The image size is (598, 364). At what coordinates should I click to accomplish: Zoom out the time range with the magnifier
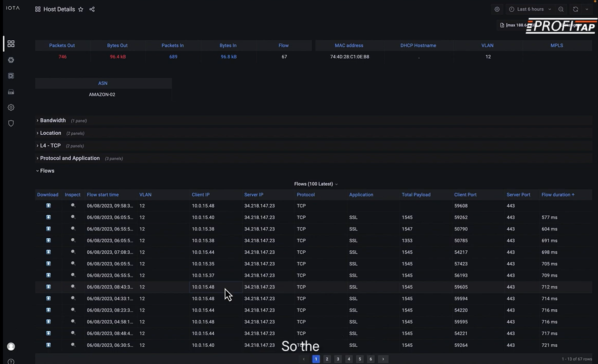tap(561, 9)
